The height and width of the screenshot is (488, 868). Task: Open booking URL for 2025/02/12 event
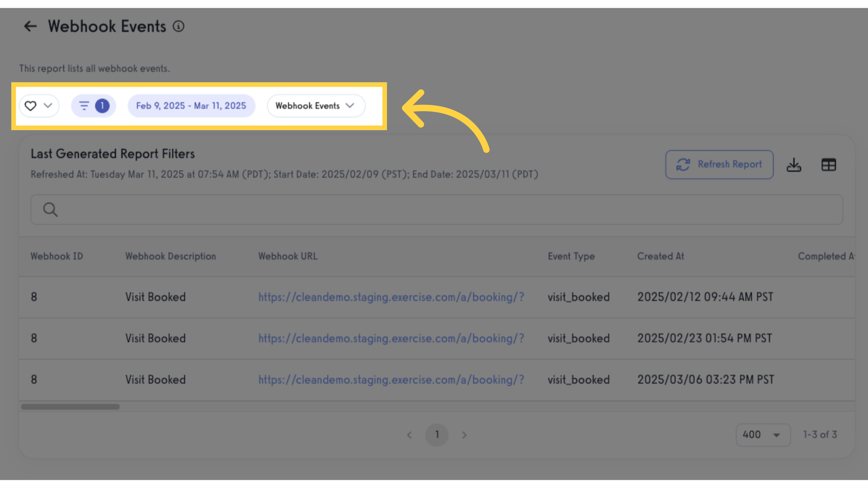pyautogui.click(x=391, y=297)
